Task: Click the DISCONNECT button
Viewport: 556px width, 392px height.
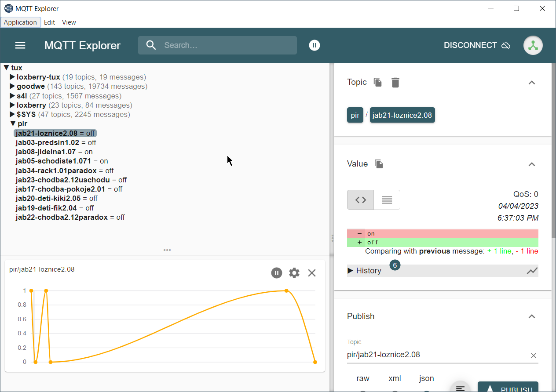Action: tap(477, 45)
